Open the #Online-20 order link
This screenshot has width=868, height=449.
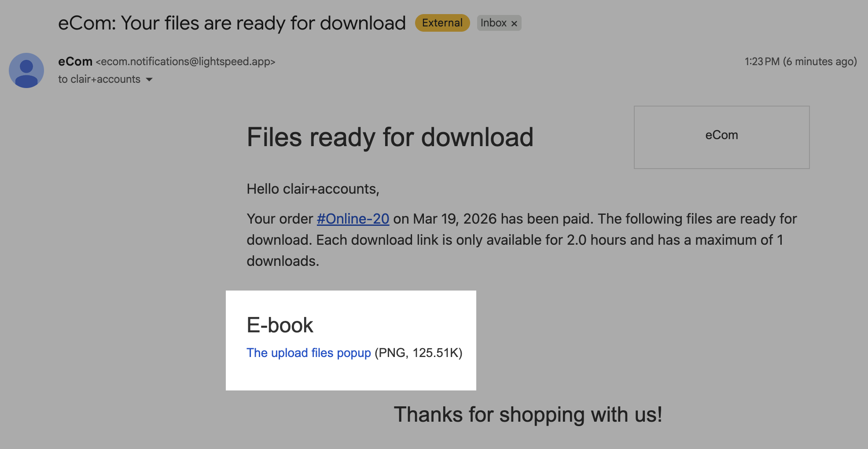[353, 219]
